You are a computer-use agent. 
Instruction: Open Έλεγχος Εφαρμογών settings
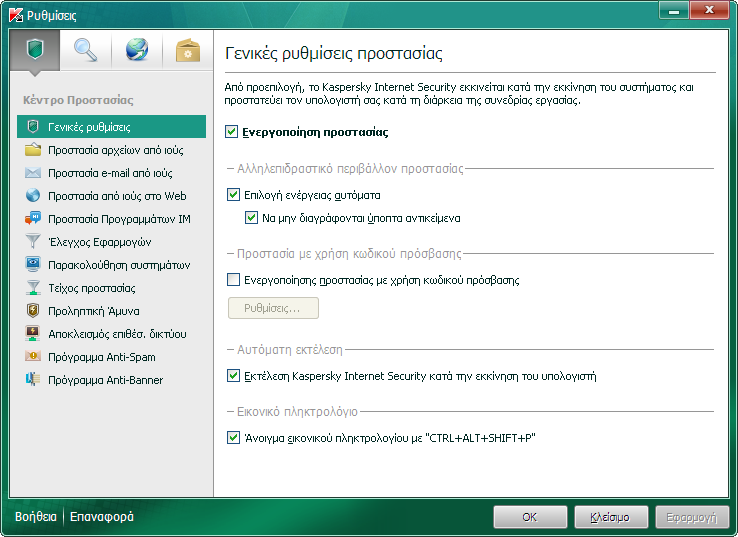112,242
